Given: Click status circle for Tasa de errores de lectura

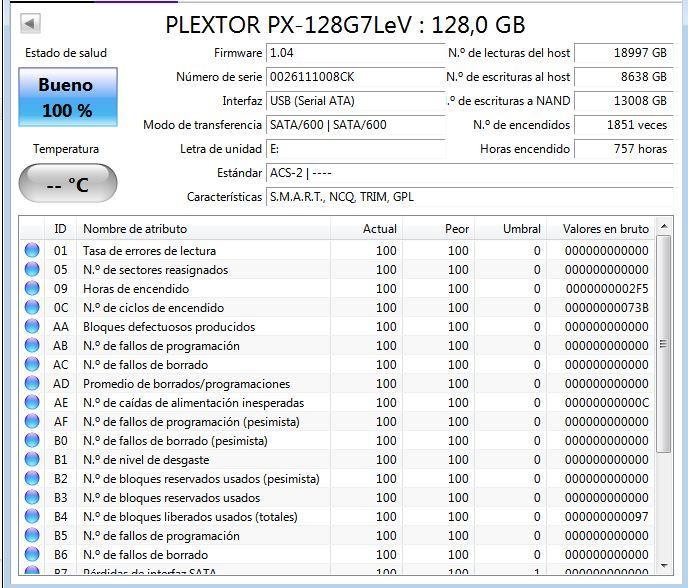Looking at the screenshot, I should tap(32, 251).
